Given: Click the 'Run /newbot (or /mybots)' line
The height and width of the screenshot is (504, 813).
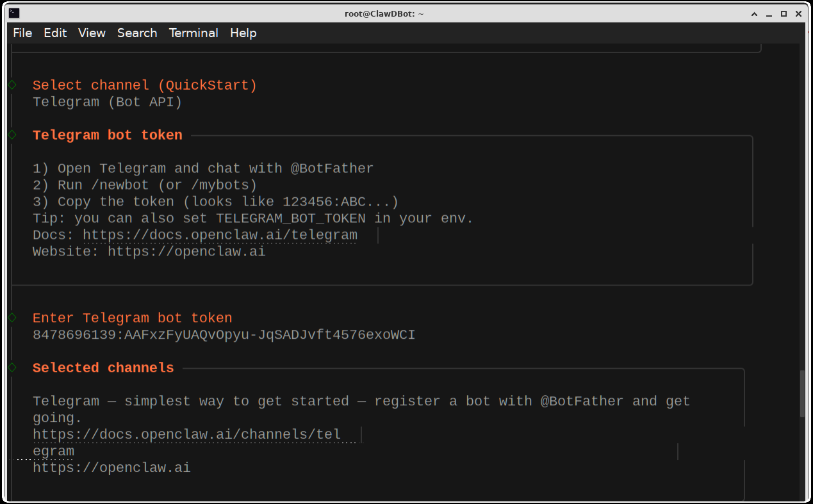Looking at the screenshot, I should pyautogui.click(x=145, y=185).
